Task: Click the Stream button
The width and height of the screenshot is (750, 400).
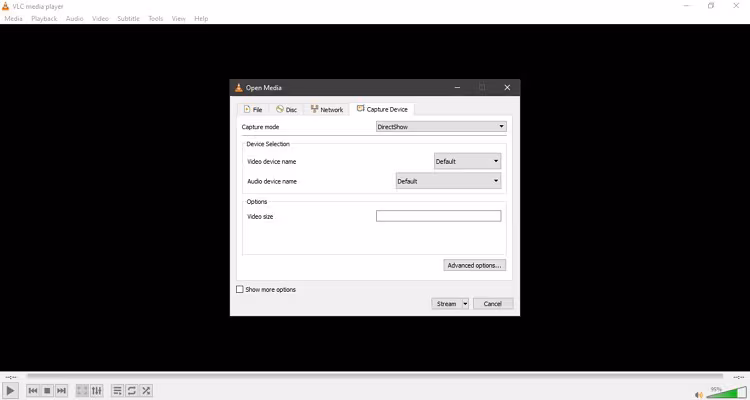Action: click(446, 304)
